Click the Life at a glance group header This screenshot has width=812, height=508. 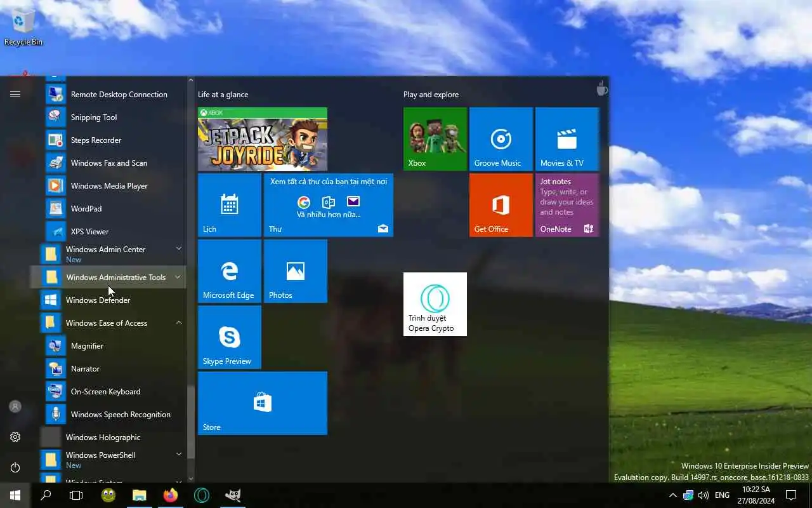tap(223, 94)
